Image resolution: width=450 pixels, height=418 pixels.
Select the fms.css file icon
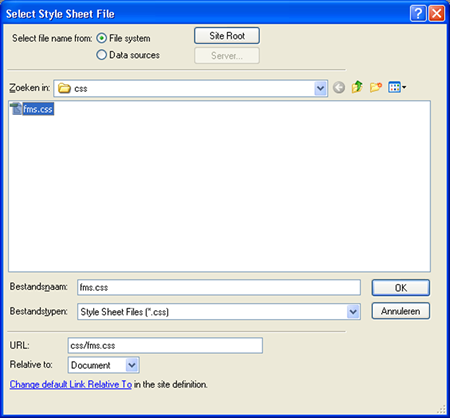(16, 109)
